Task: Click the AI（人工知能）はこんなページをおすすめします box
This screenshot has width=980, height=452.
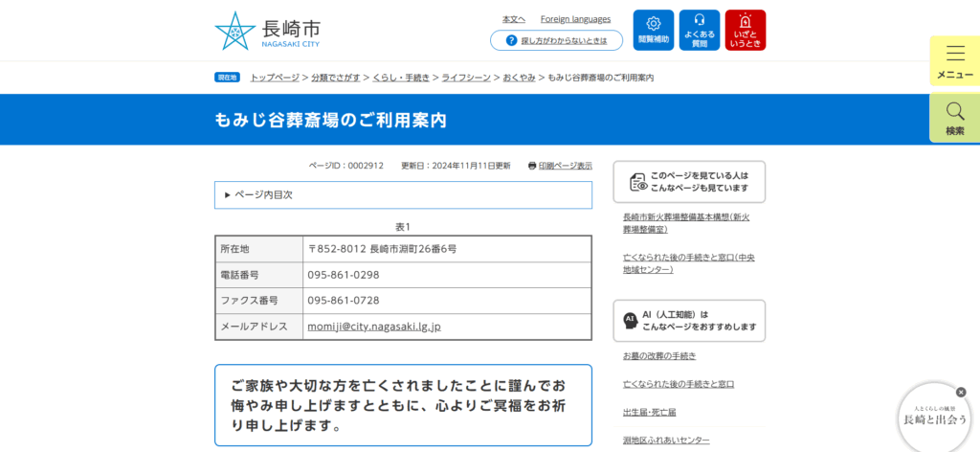Action: 689,321
